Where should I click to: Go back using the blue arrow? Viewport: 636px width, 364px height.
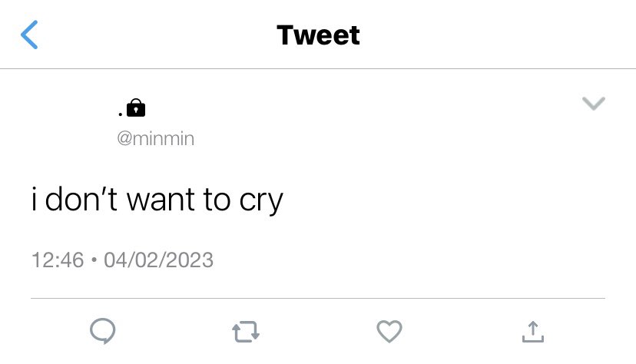pyautogui.click(x=29, y=35)
